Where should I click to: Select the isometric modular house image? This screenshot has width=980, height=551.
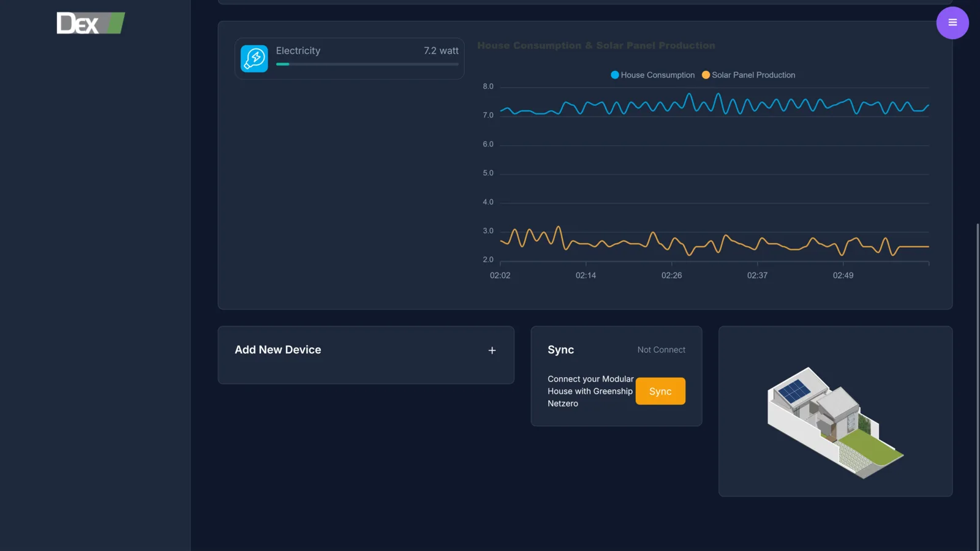tap(835, 422)
